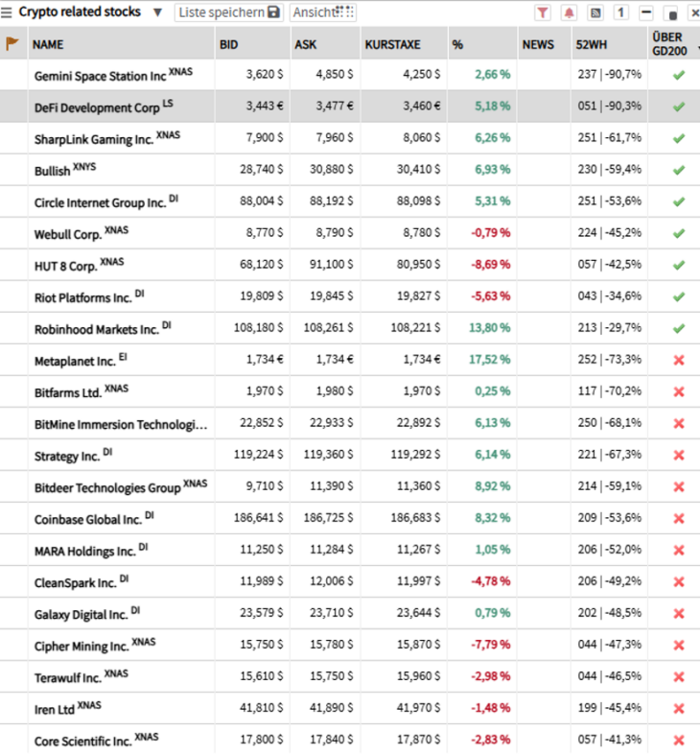
Task: Click the green checkmark for Robinhood Markets
Action: (x=679, y=328)
